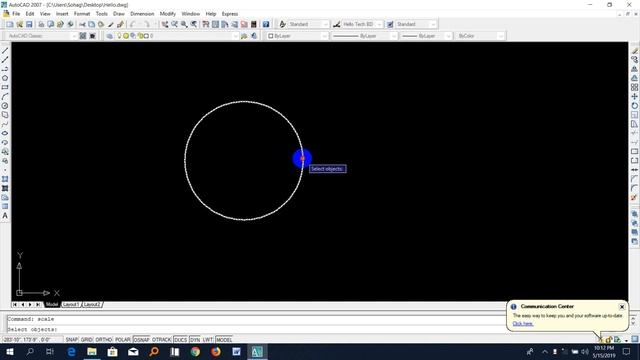Select the Rotate tool in Modify toolbar
640x360 pixels.
634,106
